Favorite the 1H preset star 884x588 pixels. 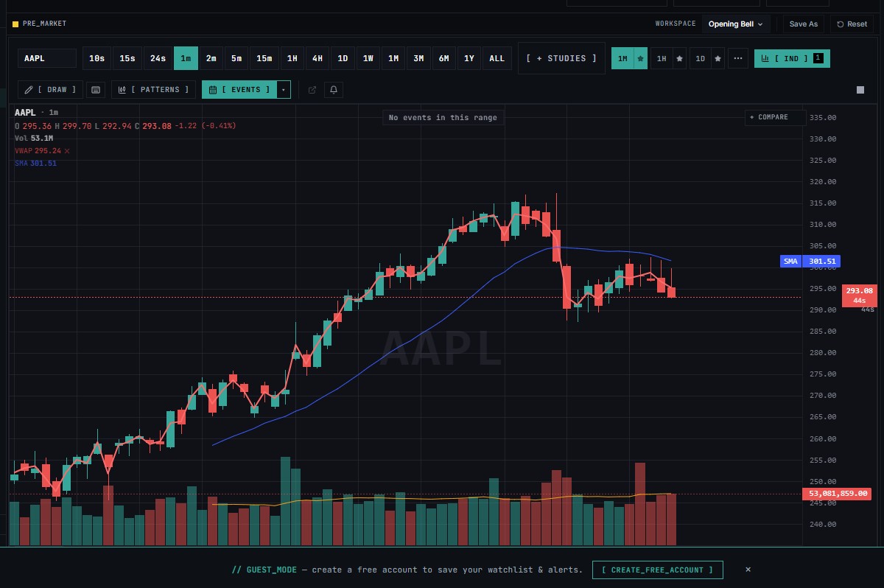[680, 58]
